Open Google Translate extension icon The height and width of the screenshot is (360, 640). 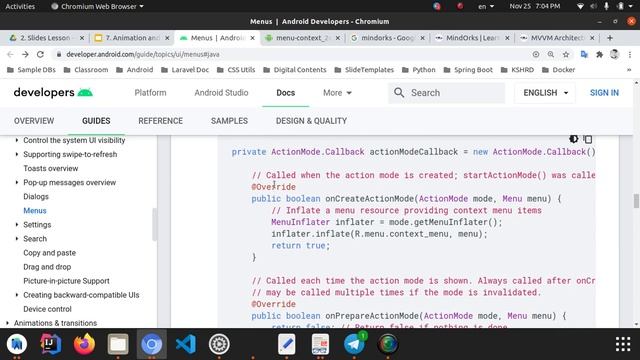[584, 54]
